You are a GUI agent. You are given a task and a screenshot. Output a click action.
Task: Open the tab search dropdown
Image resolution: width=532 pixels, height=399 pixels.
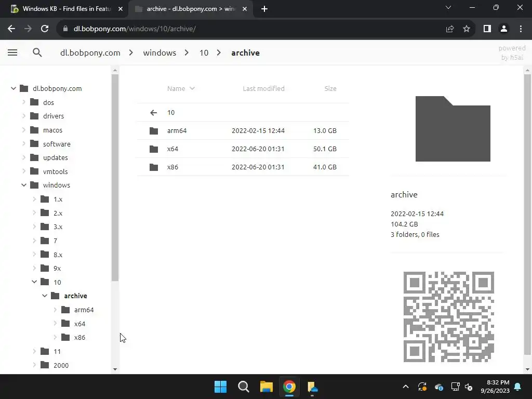pos(448,7)
